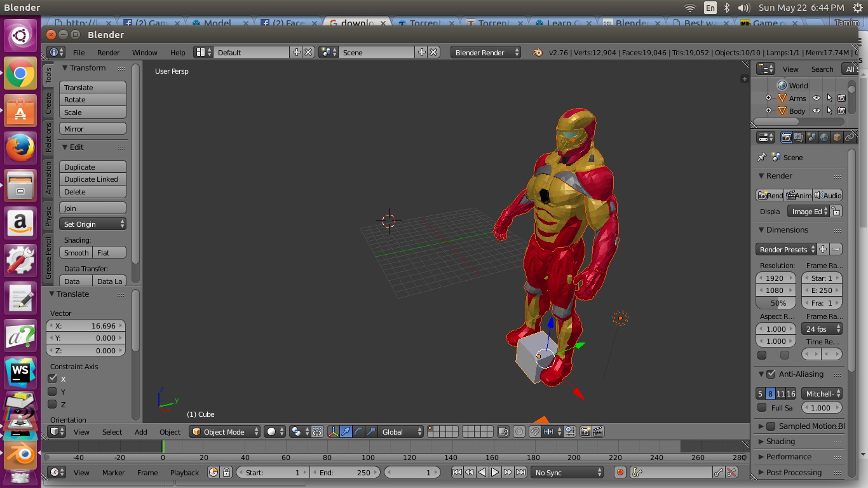The height and width of the screenshot is (488, 868).
Task: Click the browse scene icon
Action: click(x=329, y=52)
